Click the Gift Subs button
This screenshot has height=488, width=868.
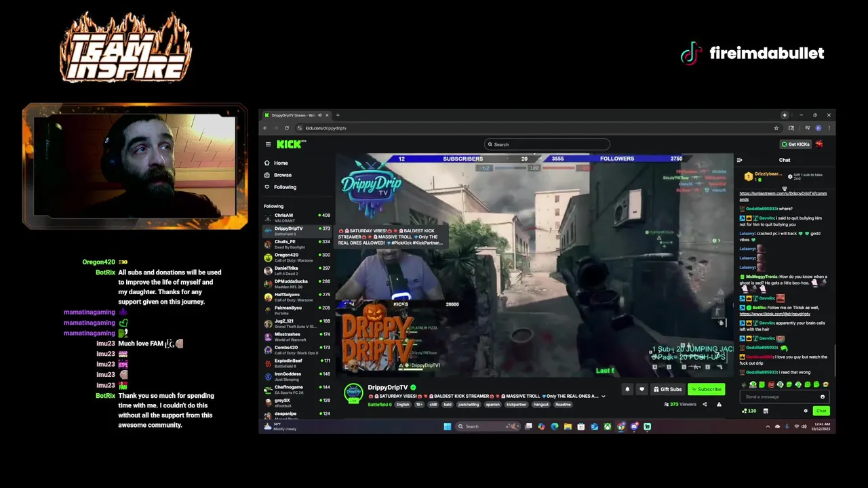667,389
